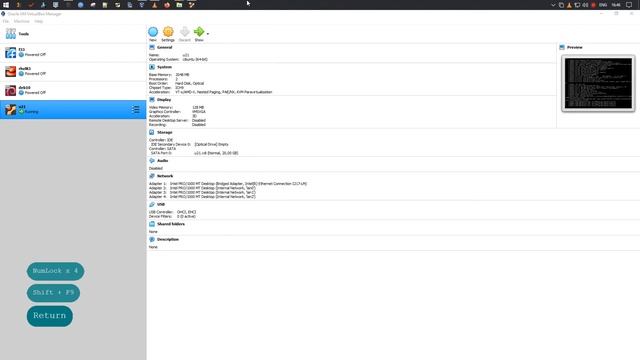The image size is (640, 360).
Task: Open the System section header link
Action: [x=164, y=67]
